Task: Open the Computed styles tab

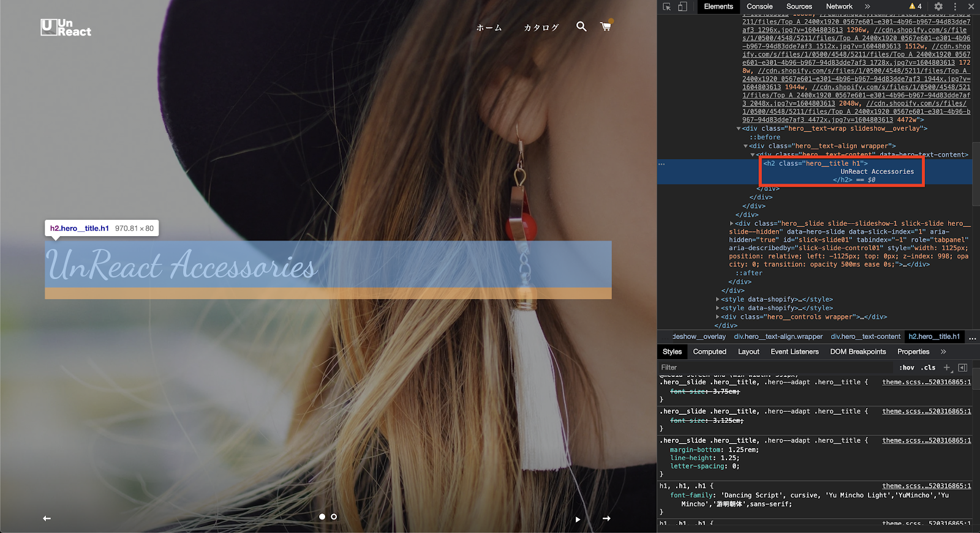Action: click(x=709, y=352)
